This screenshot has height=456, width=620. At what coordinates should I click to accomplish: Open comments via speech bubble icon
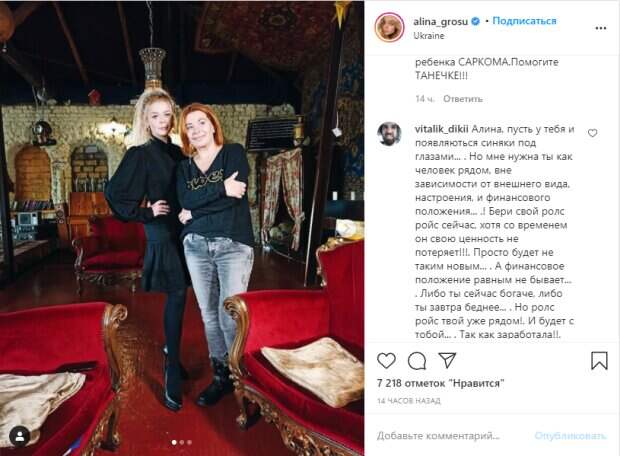point(417,361)
